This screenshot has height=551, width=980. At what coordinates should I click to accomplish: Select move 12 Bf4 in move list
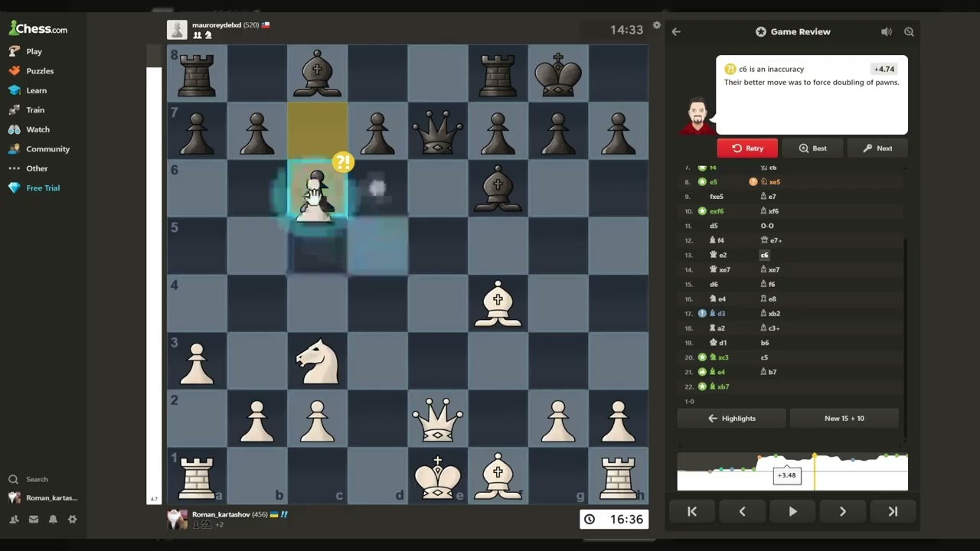[x=717, y=240]
